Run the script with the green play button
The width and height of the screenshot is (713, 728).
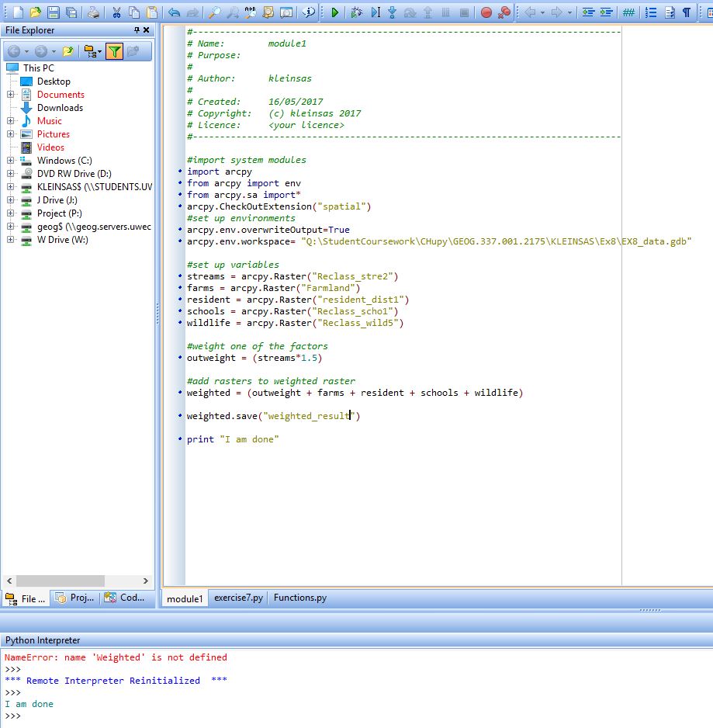(334, 12)
